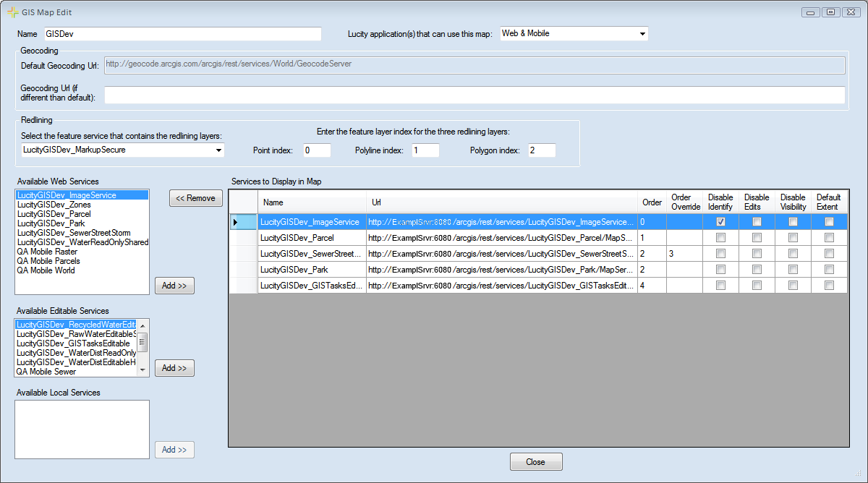
Task: Open the redlining feature service dropdown
Action: (218, 150)
